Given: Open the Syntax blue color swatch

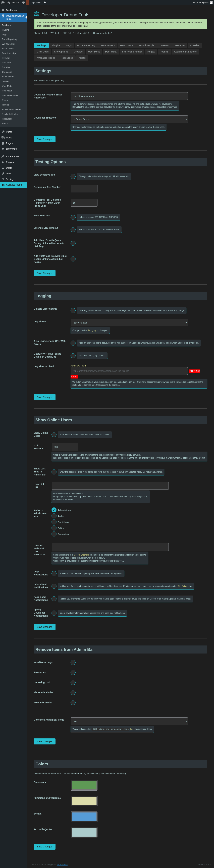Looking at the screenshot, I should (84, 817).
